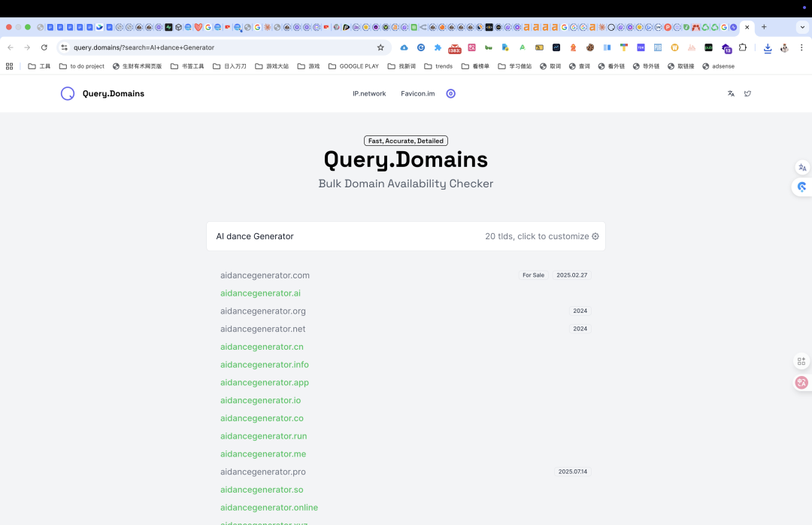Viewport: 812px width, 525px height.
Task: Open the Chrome extensions puzzle menu
Action: 743,47
